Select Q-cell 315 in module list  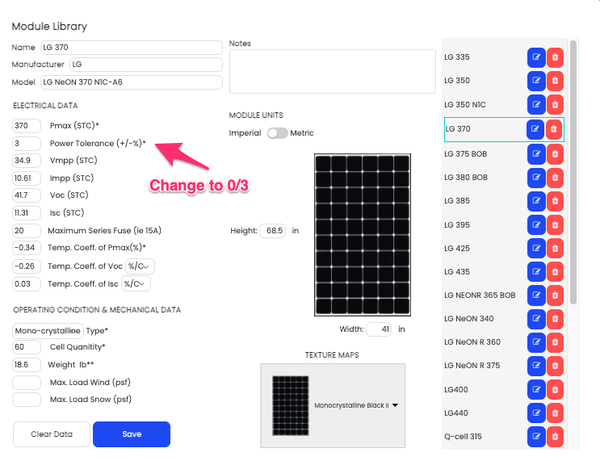coord(463,437)
